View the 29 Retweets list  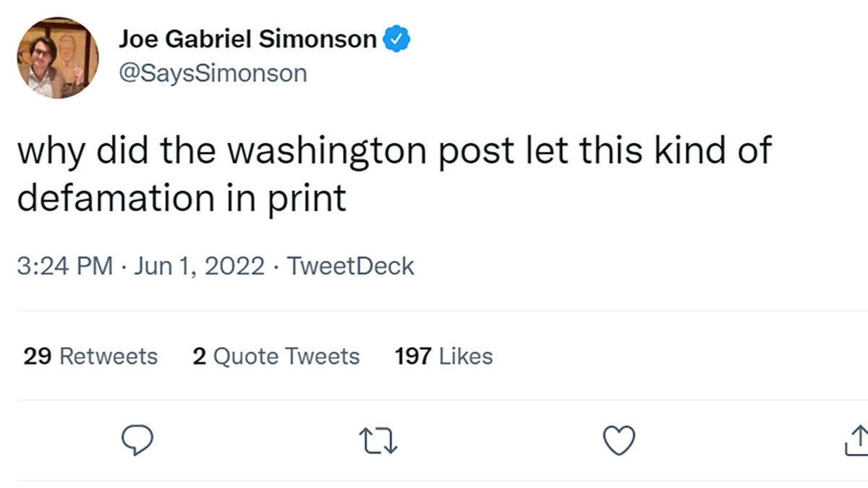[90, 356]
